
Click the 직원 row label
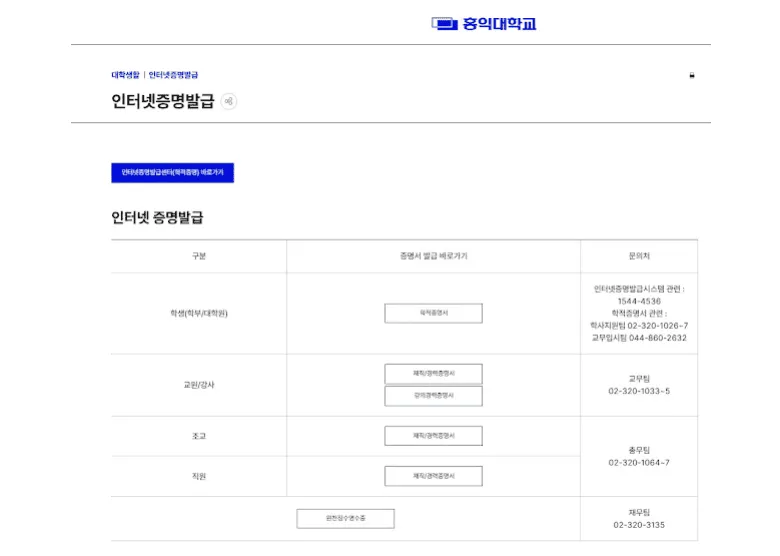(199, 476)
